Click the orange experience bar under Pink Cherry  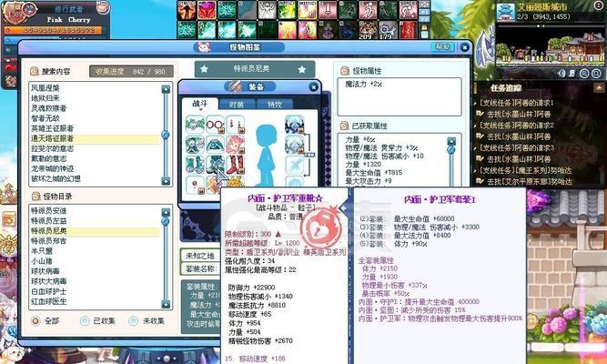pyautogui.click(x=53, y=30)
